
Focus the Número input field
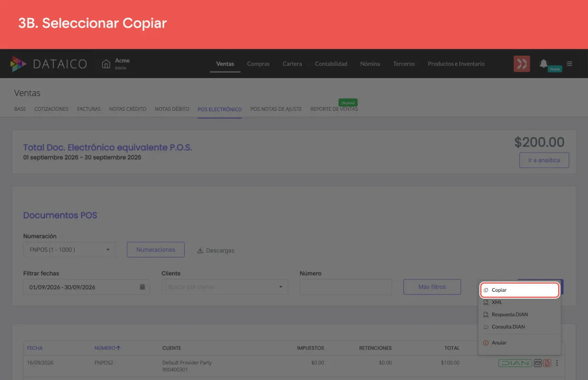coord(346,287)
